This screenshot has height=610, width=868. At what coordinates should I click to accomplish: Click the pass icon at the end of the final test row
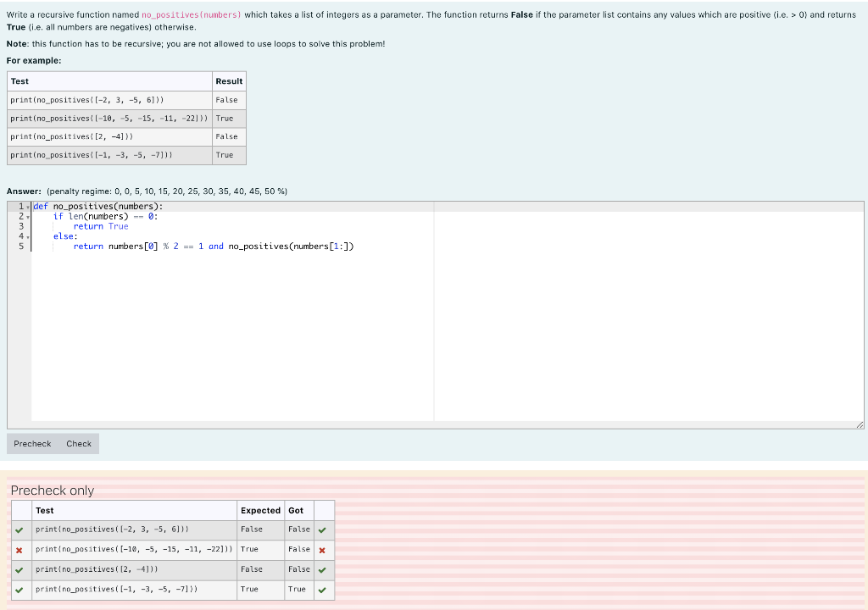[323, 590]
